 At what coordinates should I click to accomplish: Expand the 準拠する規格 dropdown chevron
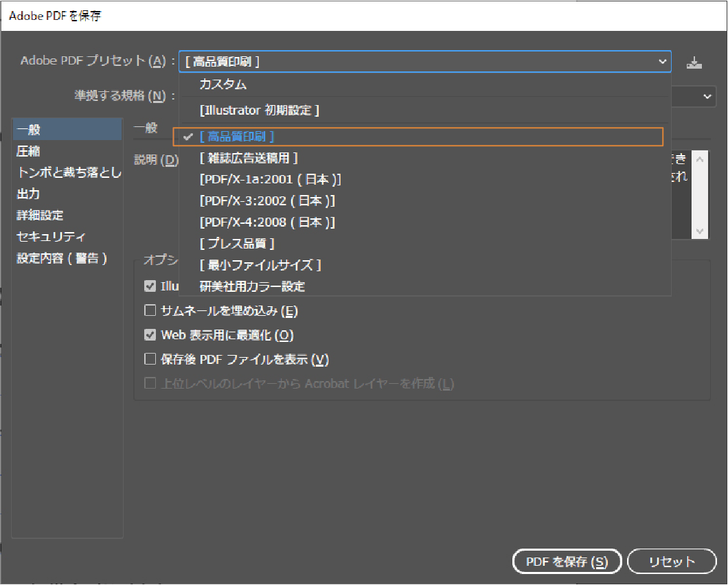click(707, 97)
